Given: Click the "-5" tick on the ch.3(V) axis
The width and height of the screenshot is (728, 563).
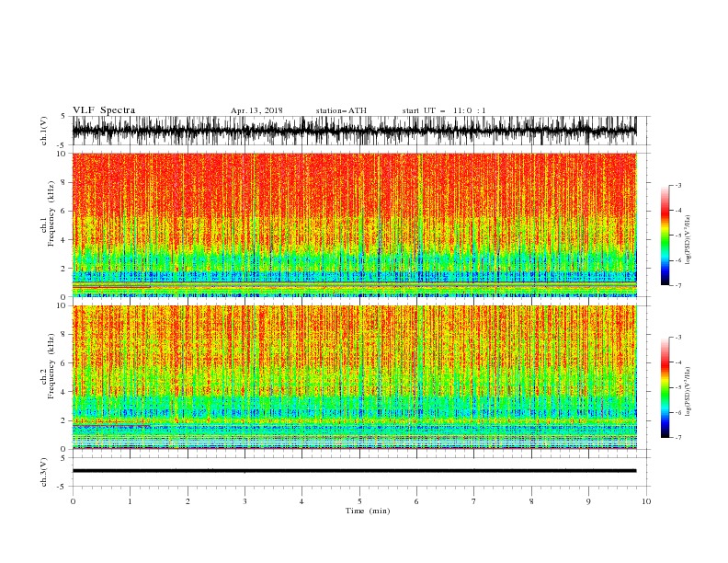Looking at the screenshot, I should tap(62, 487).
